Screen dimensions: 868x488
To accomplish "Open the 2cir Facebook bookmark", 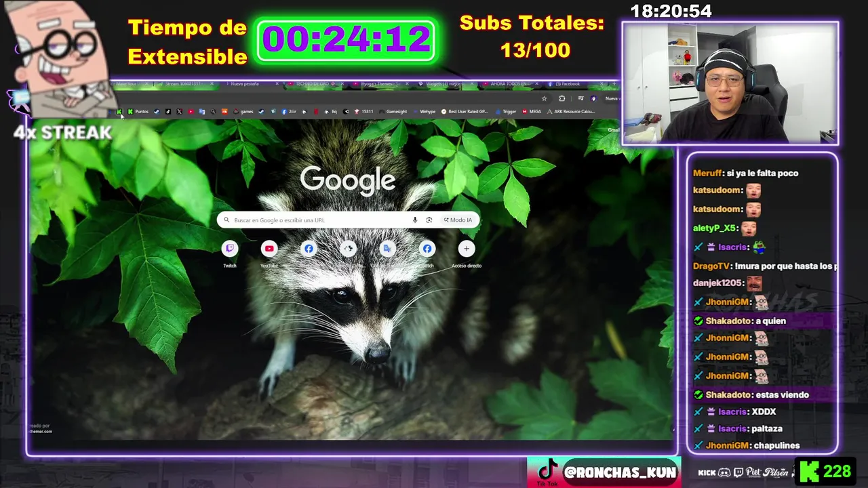I will tap(288, 112).
